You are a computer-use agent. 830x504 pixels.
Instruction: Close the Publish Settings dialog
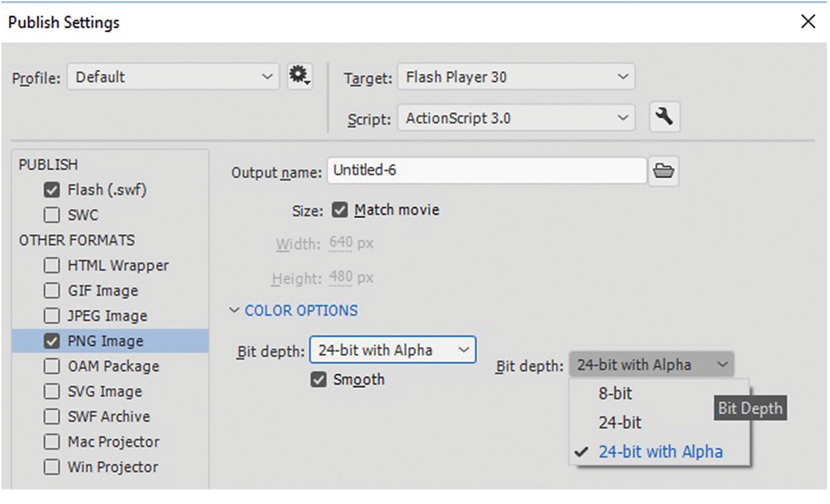tap(808, 22)
